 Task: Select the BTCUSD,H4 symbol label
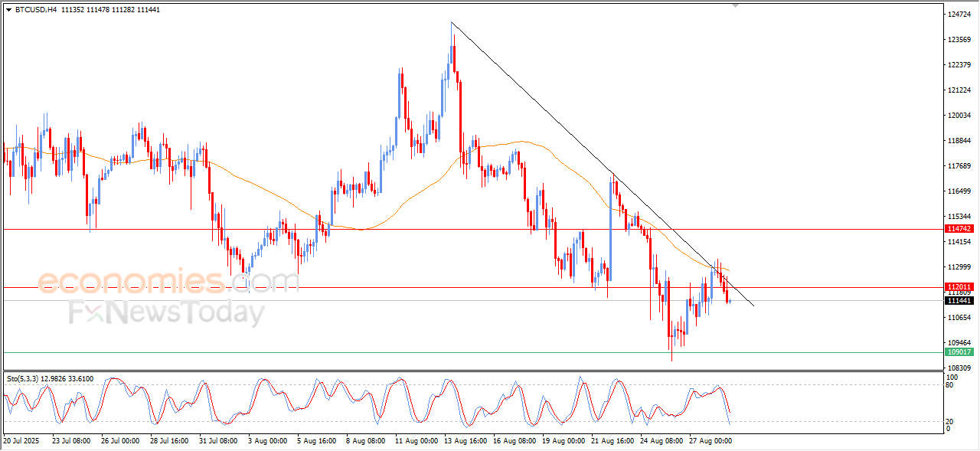pyautogui.click(x=36, y=9)
